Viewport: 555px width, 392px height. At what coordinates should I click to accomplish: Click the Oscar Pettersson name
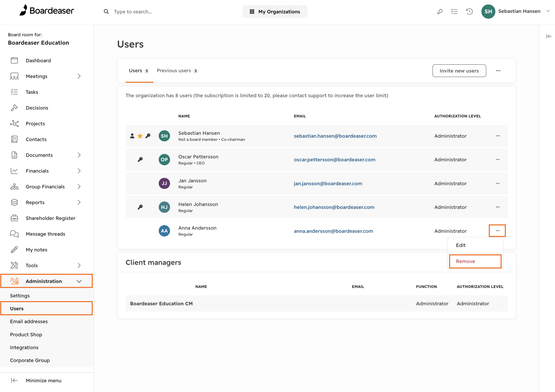point(198,157)
